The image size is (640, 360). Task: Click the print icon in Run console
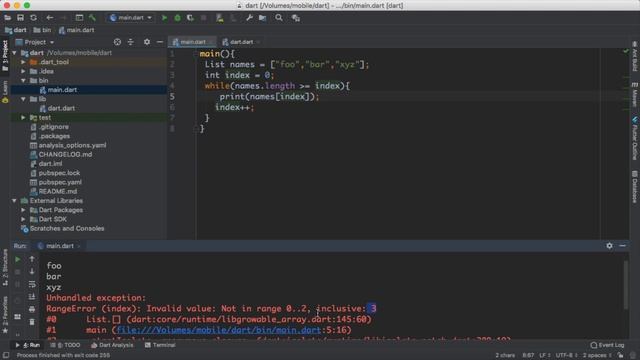[x=32, y=309]
